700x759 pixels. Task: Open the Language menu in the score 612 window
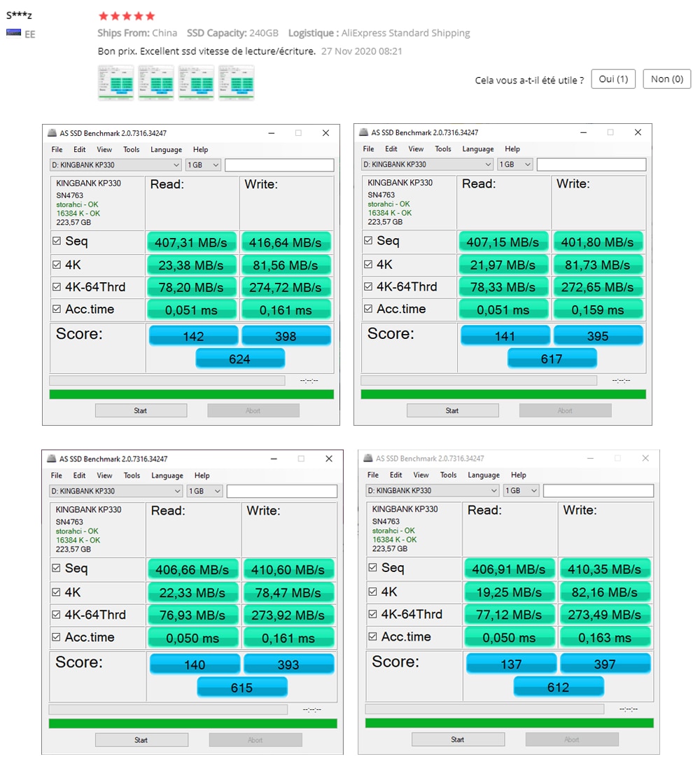pos(484,475)
